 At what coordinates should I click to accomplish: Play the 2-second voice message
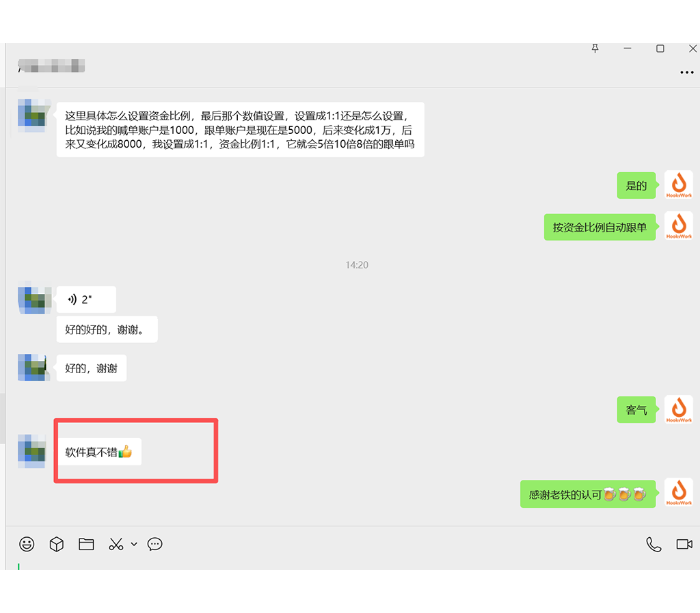86,299
